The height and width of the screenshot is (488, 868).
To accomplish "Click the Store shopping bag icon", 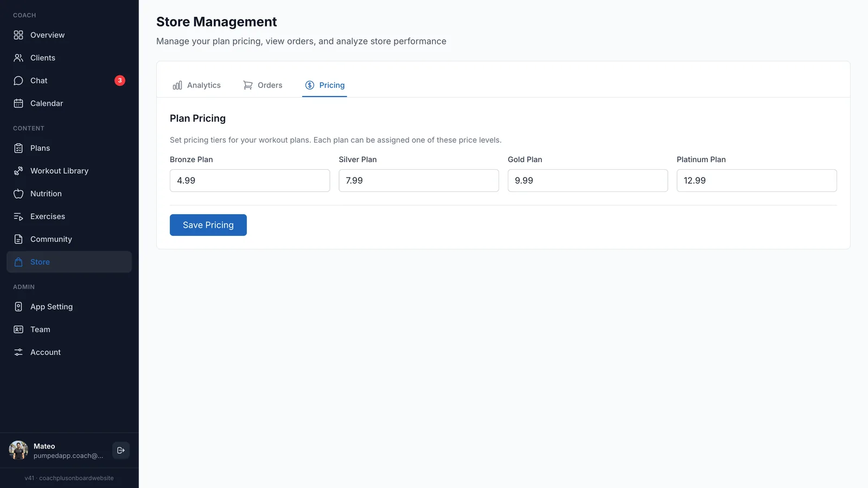I will coord(18,262).
